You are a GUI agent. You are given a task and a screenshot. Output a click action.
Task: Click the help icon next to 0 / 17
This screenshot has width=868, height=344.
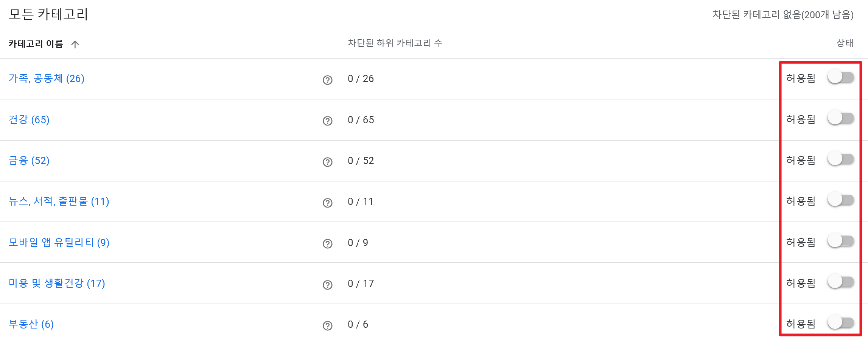point(327,284)
